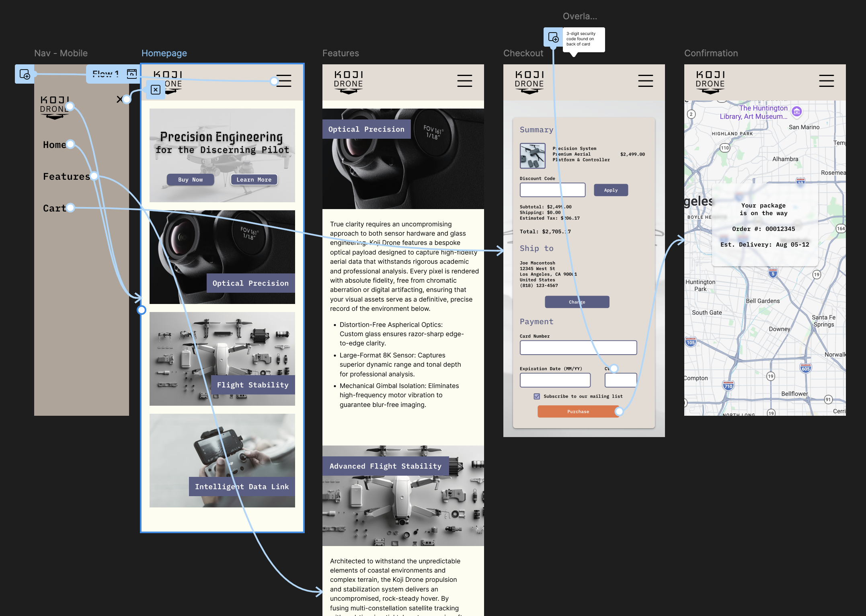
Task: Click the CVV input field
Action: [621, 380]
